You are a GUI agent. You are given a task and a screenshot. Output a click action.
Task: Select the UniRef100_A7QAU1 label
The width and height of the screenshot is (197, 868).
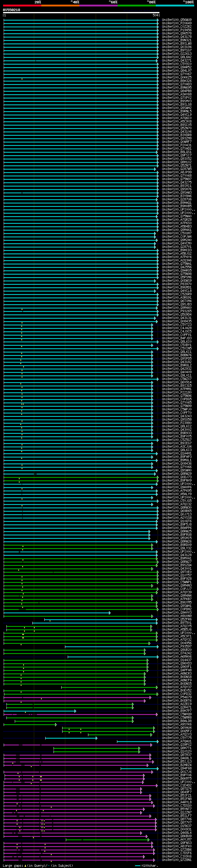[177, 741]
